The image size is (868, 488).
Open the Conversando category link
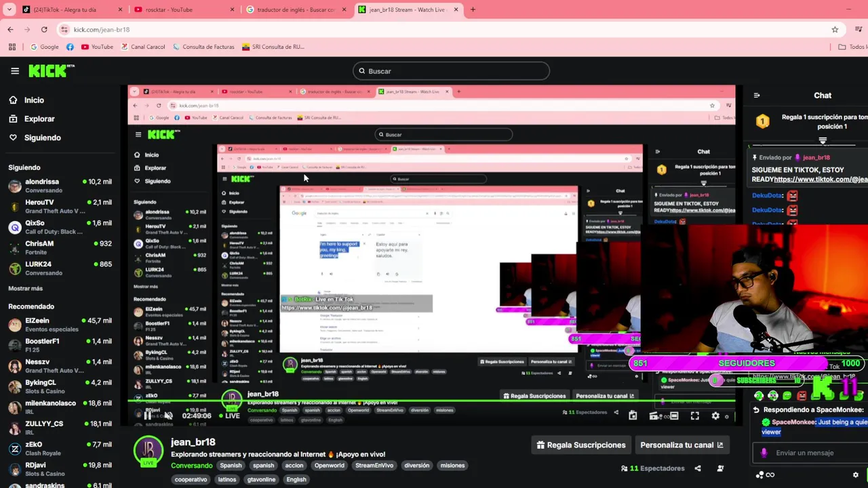pyautogui.click(x=191, y=466)
